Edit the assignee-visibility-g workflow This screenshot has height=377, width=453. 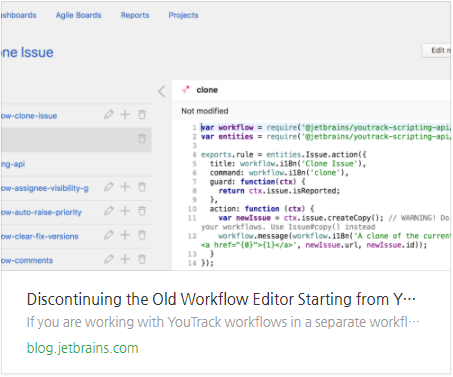(109, 187)
